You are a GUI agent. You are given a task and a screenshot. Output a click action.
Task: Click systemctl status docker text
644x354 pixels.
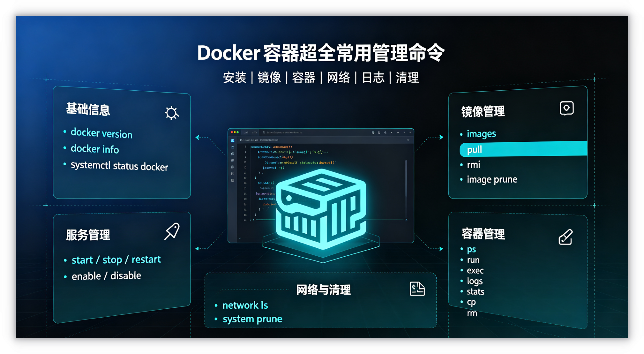[119, 166]
